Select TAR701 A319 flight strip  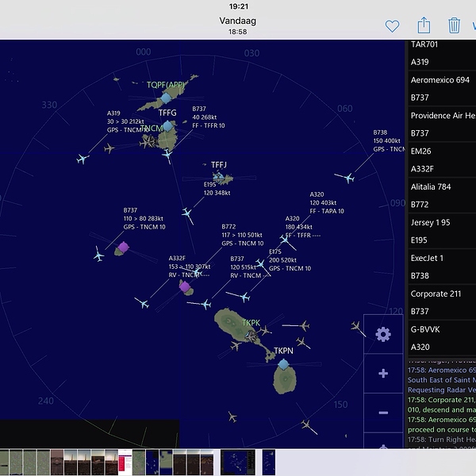[442, 53]
